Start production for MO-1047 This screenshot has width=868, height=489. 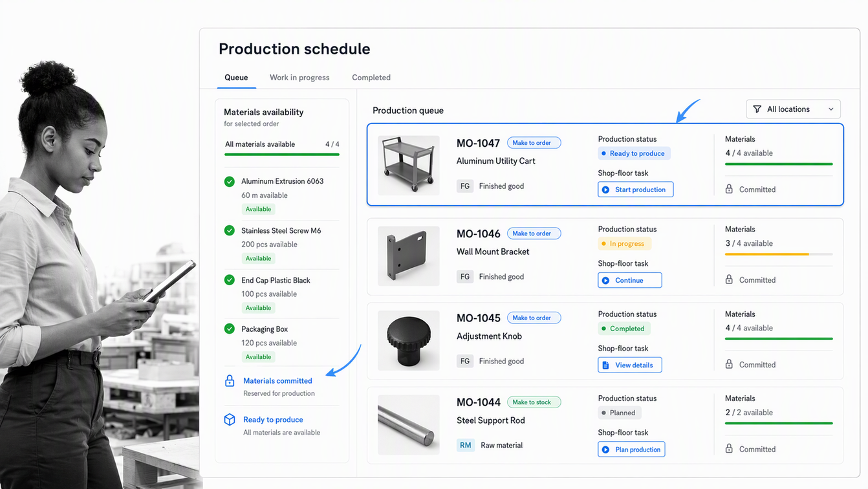tap(636, 190)
